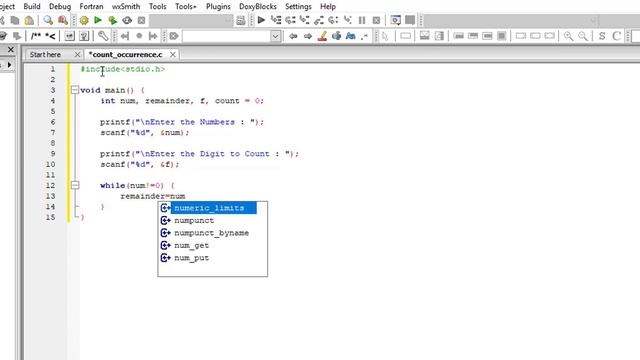Collapse the main function fold marker
This screenshot has height=360, width=640.
click(75, 90)
